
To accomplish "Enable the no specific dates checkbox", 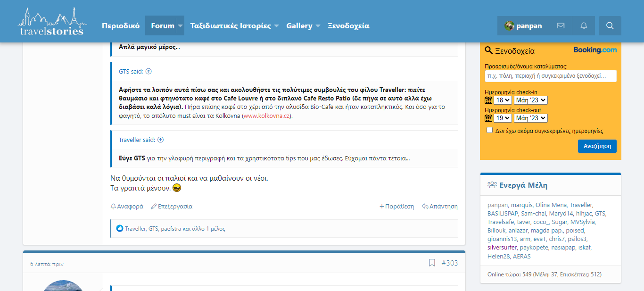I will (x=489, y=130).
